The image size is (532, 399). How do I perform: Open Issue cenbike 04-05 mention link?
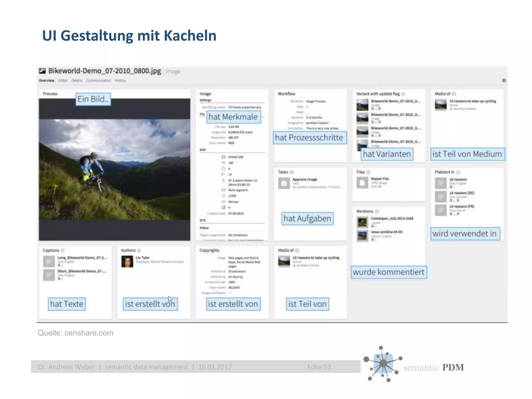pyautogui.click(x=387, y=232)
